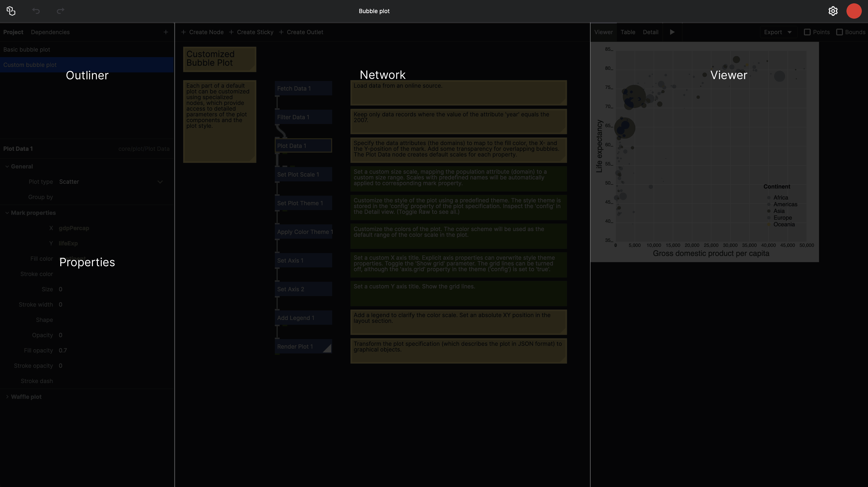Click the Bubble plot title text

click(374, 11)
